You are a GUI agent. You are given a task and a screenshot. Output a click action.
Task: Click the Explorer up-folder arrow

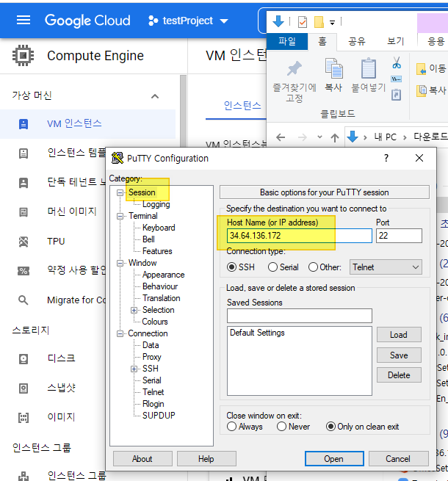click(x=335, y=137)
